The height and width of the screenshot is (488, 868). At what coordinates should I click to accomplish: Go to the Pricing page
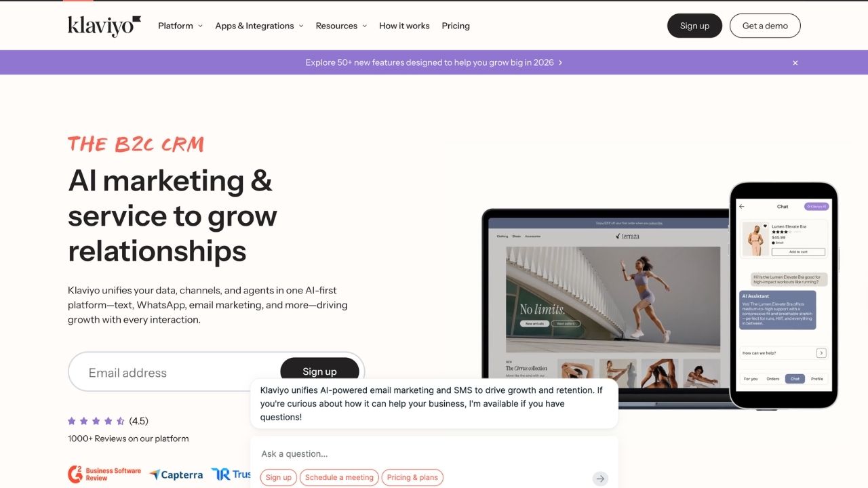click(456, 26)
